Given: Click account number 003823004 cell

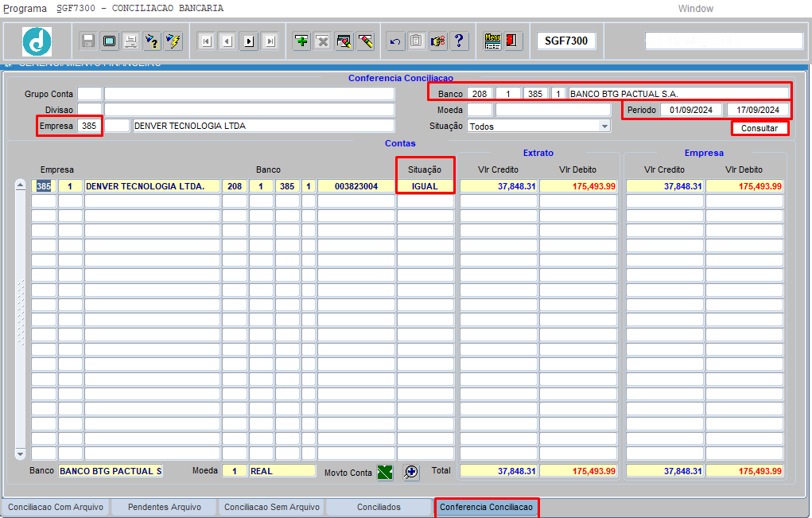Looking at the screenshot, I should (x=356, y=186).
